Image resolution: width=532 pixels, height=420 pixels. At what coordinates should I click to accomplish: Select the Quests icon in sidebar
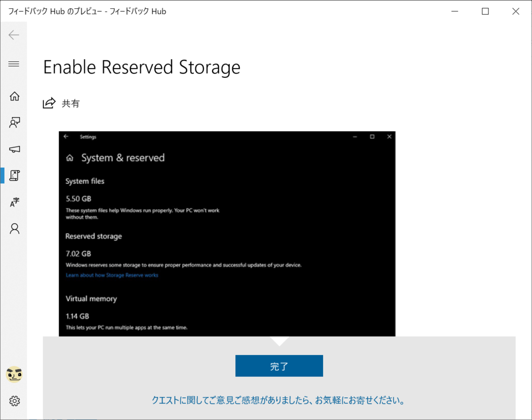tap(14, 175)
